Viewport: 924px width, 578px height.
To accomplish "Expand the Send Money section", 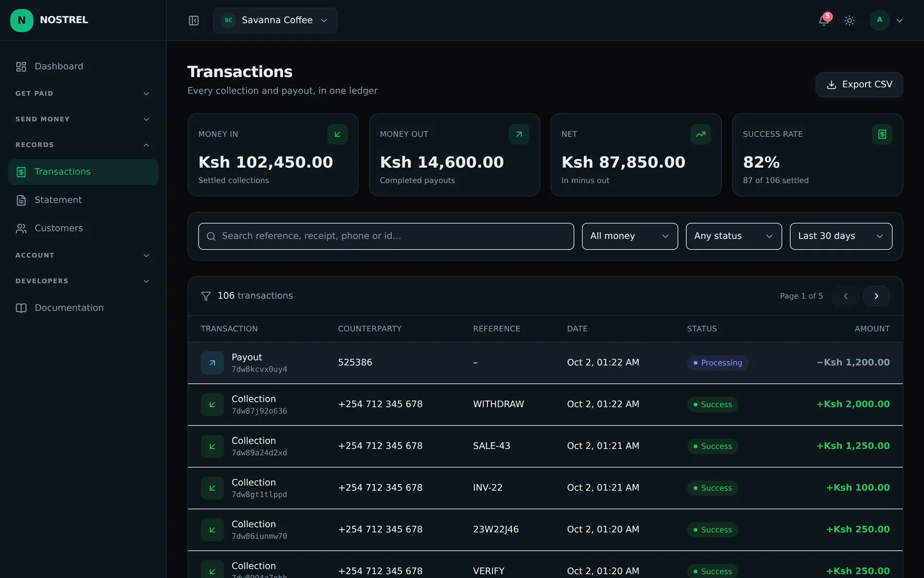I will pyautogui.click(x=83, y=119).
